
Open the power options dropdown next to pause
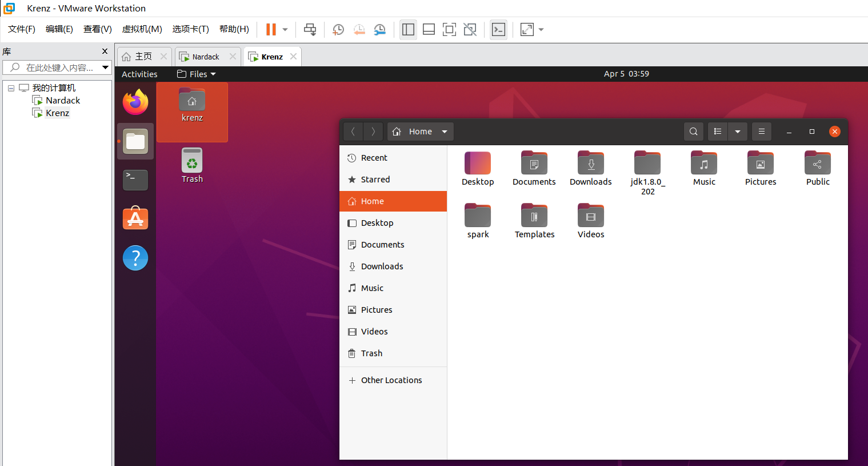(x=285, y=30)
